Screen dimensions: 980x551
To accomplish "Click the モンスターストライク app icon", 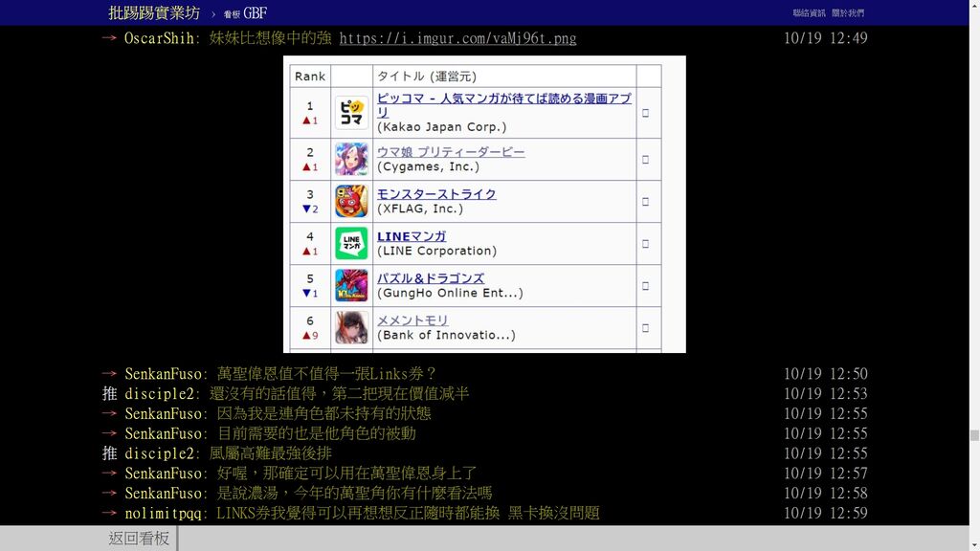I will pyautogui.click(x=351, y=201).
